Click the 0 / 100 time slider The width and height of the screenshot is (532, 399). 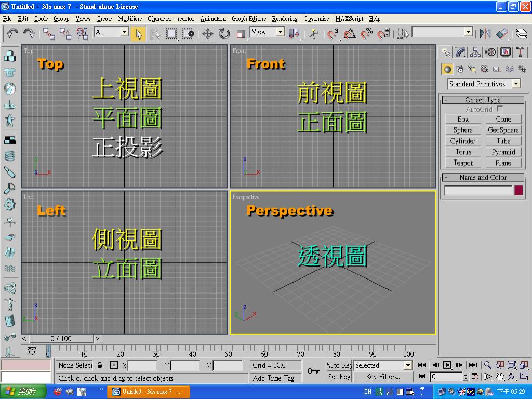coord(61,339)
